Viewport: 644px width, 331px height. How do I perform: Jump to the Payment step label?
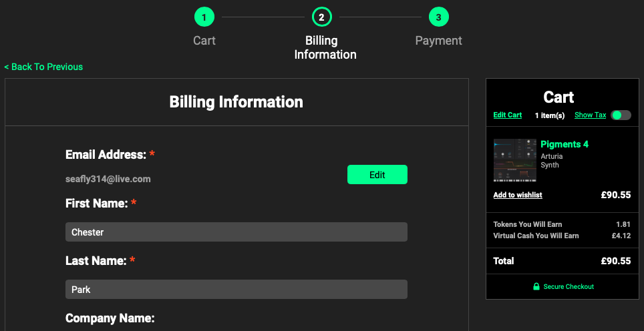click(x=439, y=41)
